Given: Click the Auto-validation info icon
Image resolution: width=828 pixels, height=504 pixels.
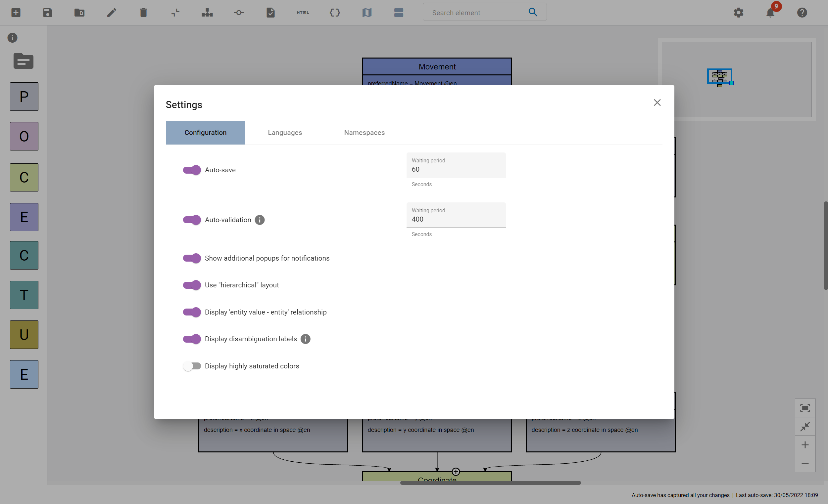Looking at the screenshot, I should (259, 220).
